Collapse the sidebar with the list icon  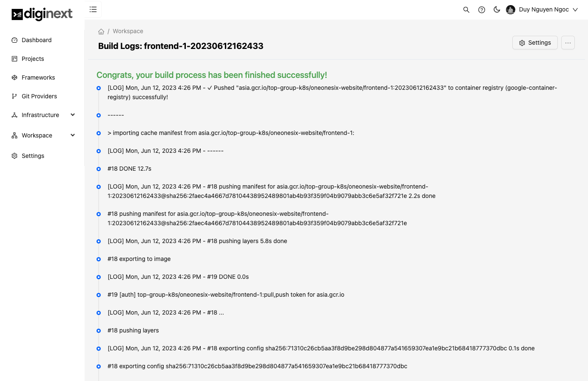click(93, 9)
